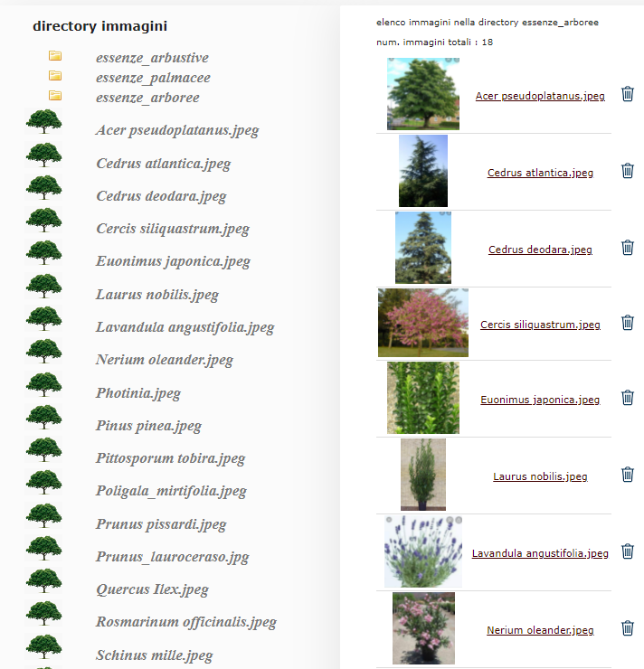
Task: Select Rosmarinum officinalis.jpeg in directory list
Action: pos(186,622)
